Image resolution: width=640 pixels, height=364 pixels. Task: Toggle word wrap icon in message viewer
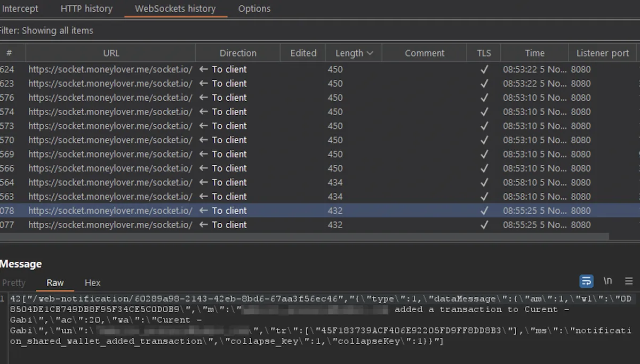pyautogui.click(x=586, y=281)
